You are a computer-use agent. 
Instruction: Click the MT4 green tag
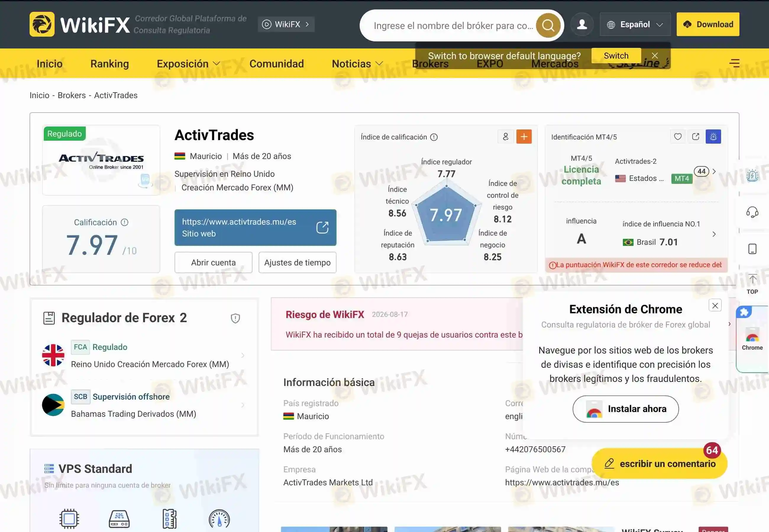682,179
